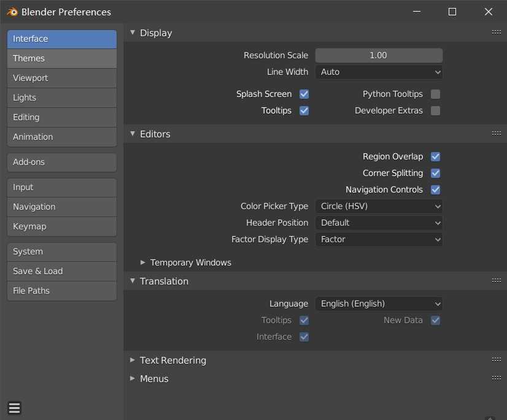Click the Resolution Scale value field
Image resolution: width=507 pixels, height=420 pixels.
pos(379,55)
